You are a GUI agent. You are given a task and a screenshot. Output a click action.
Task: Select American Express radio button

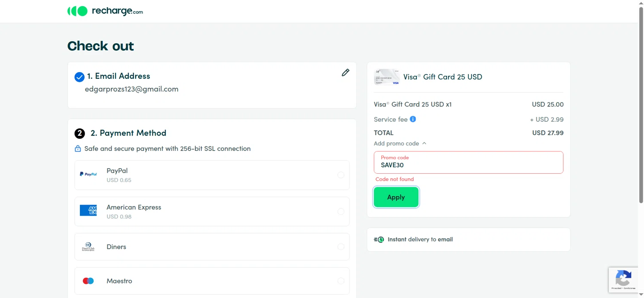coord(341,211)
